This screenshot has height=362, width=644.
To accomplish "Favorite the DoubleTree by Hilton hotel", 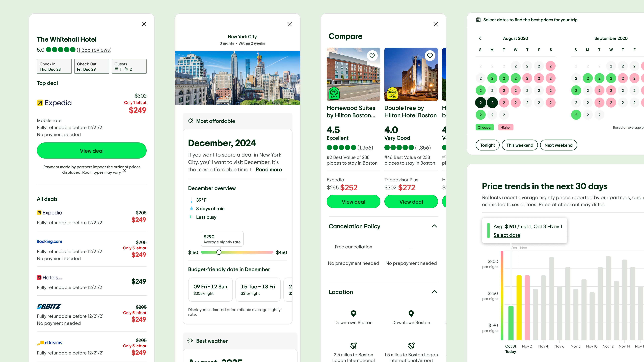I will click(430, 56).
